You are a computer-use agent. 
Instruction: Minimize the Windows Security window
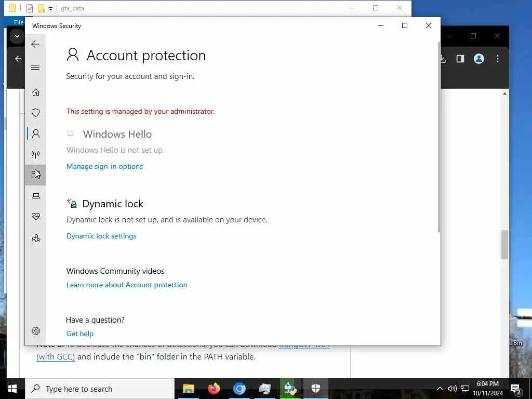click(x=381, y=25)
